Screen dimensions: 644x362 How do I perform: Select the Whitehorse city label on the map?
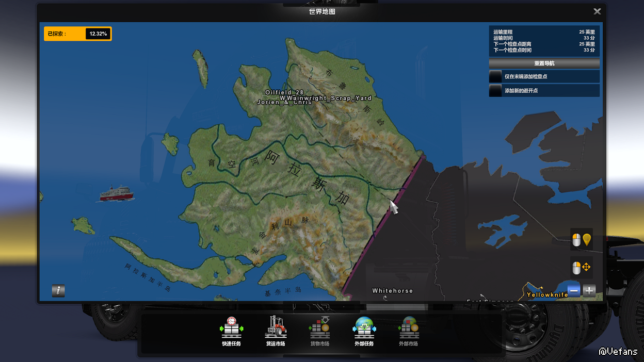[393, 291]
